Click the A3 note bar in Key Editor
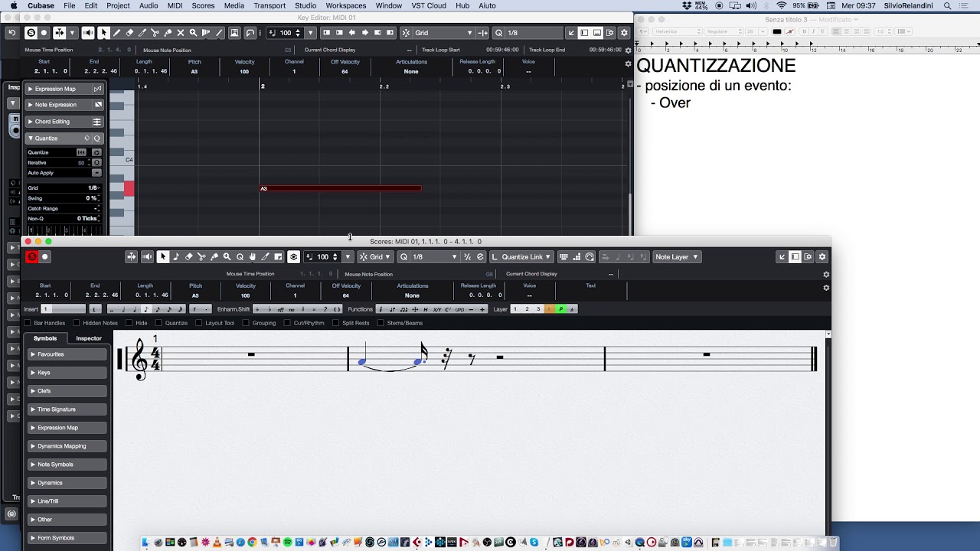Viewport: 980px width, 551px height. (340, 188)
